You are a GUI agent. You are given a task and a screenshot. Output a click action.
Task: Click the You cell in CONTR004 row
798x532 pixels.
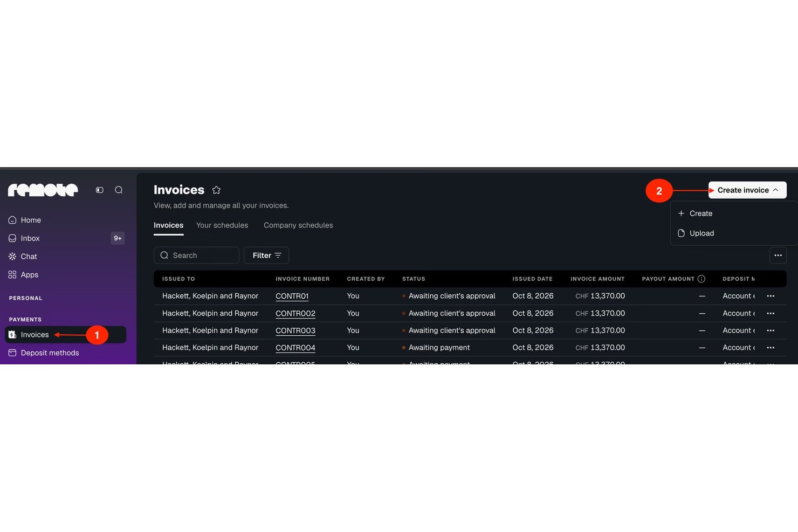tap(353, 348)
